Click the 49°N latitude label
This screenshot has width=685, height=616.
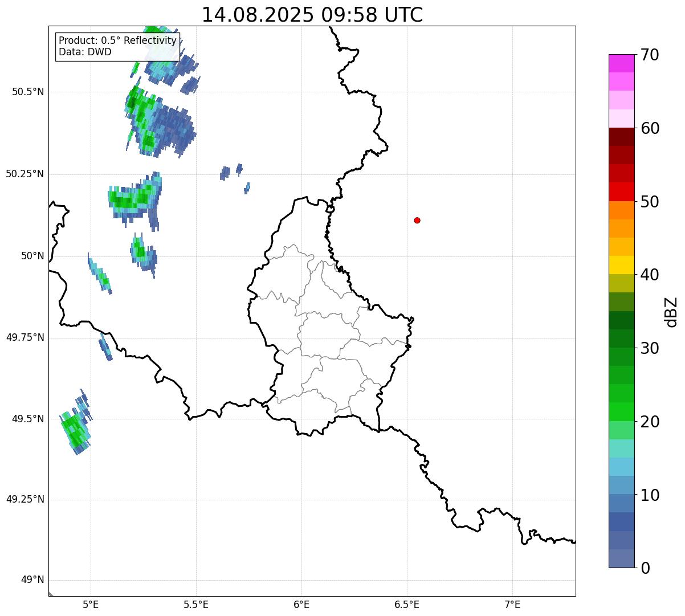[x=32, y=580]
